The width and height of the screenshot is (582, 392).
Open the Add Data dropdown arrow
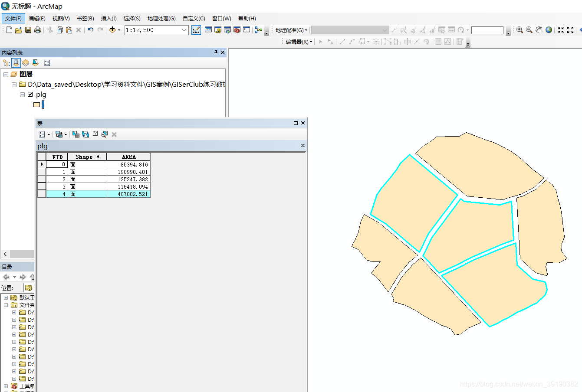tap(119, 30)
